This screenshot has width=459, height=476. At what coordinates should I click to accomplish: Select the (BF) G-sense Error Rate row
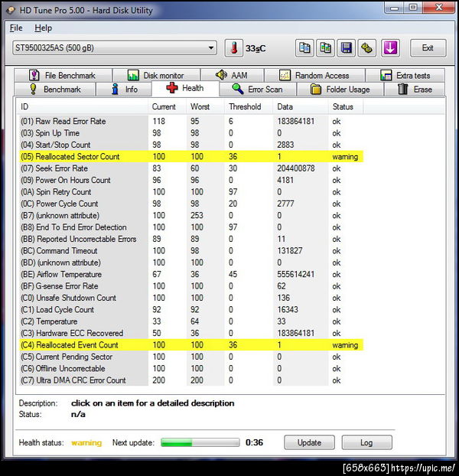(x=191, y=286)
